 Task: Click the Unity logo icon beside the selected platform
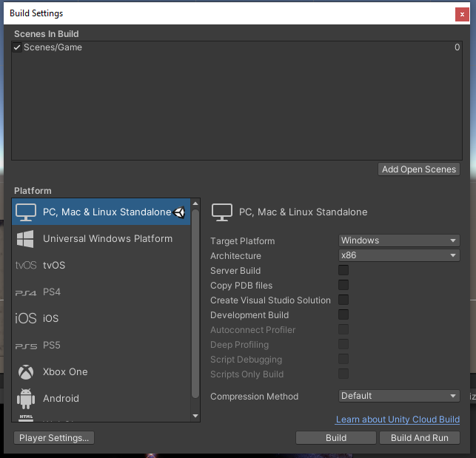tap(179, 212)
